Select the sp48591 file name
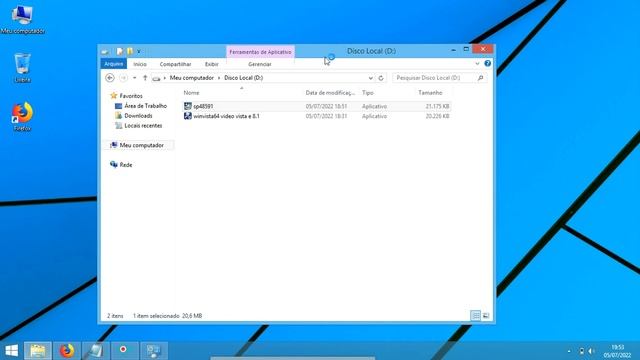The image size is (640, 360). 203,106
